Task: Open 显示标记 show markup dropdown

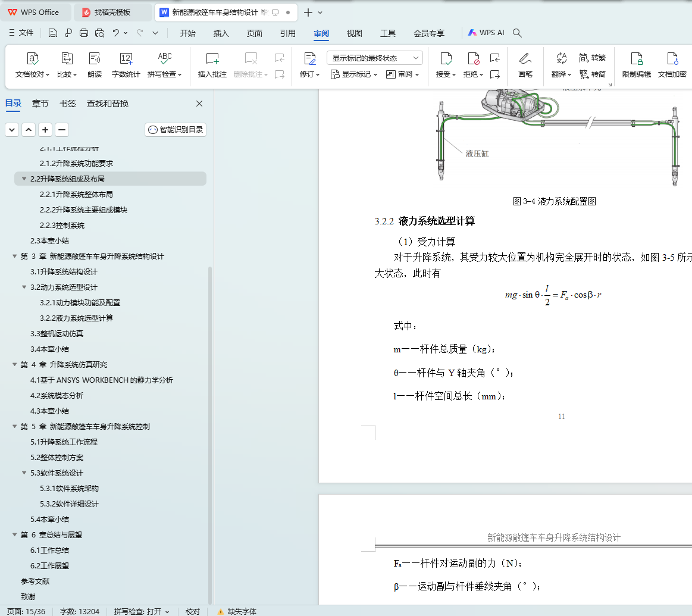Action: 353,74
